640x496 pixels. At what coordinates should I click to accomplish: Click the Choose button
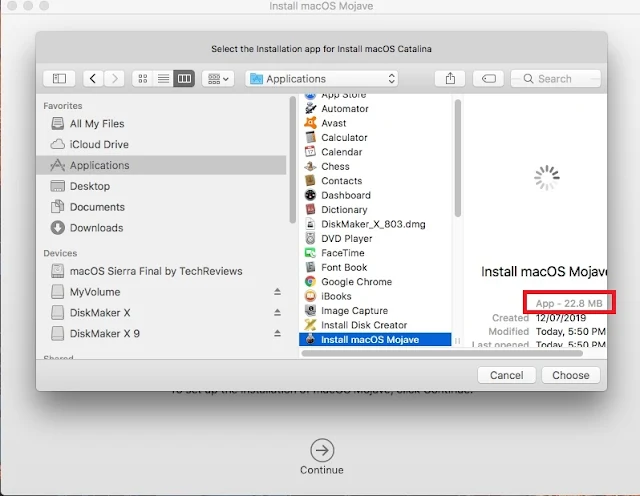[571, 375]
